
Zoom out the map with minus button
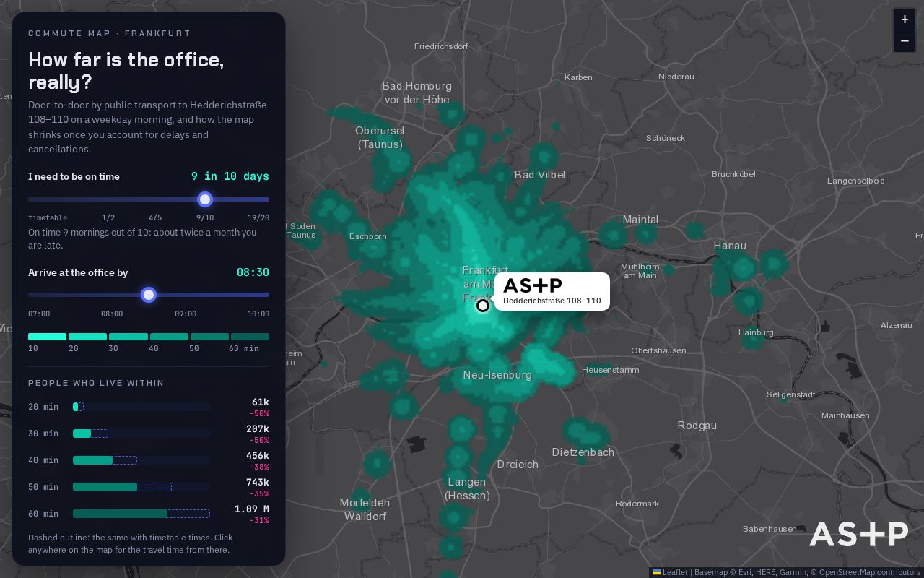[x=905, y=41]
